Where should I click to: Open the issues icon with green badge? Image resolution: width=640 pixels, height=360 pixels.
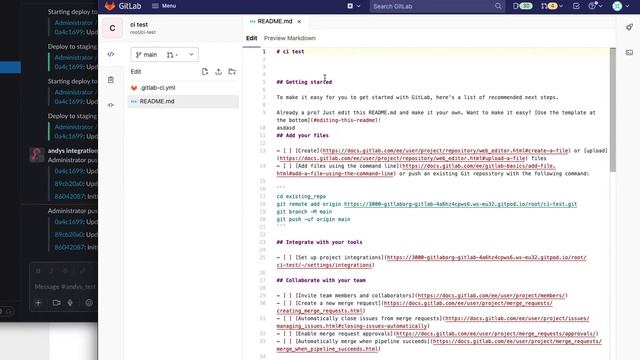(522, 6)
